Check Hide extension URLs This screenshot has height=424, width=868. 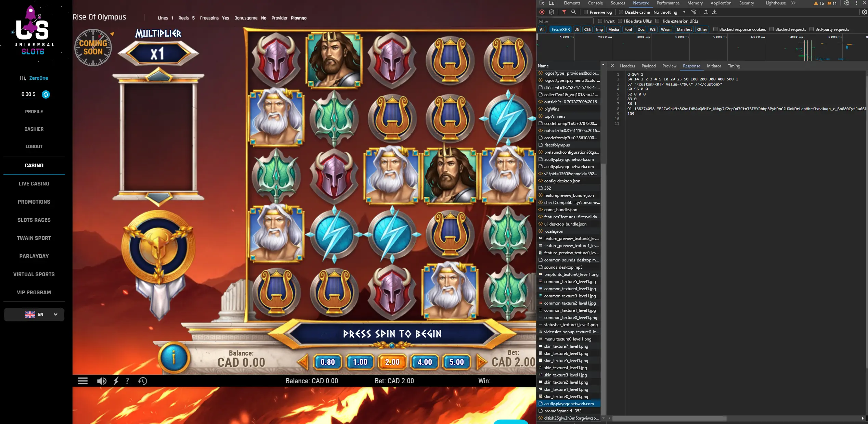tap(657, 21)
